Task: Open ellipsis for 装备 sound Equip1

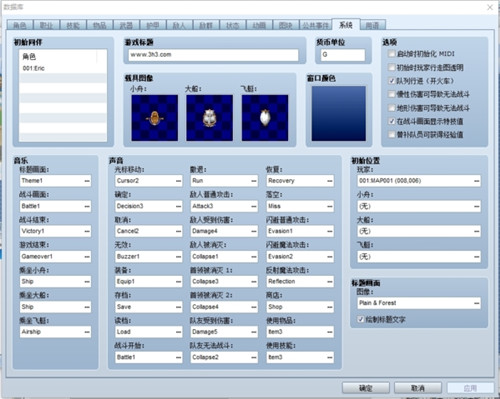Action: [x=179, y=281]
